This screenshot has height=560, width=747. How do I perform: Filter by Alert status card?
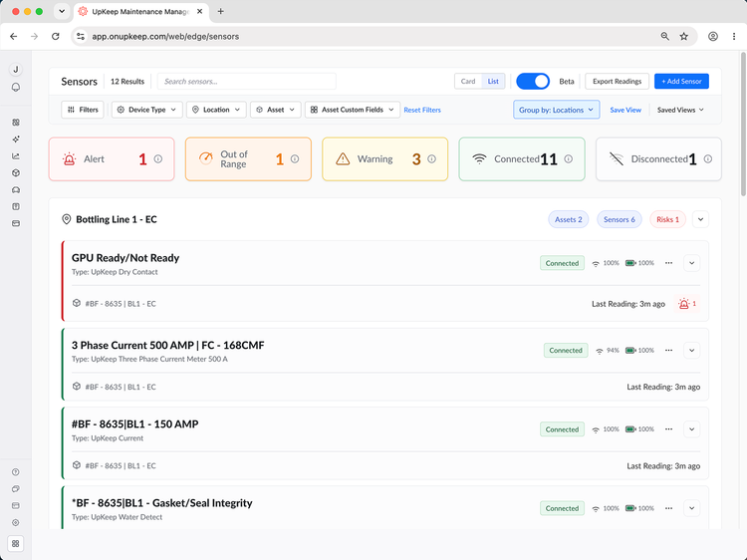click(112, 159)
